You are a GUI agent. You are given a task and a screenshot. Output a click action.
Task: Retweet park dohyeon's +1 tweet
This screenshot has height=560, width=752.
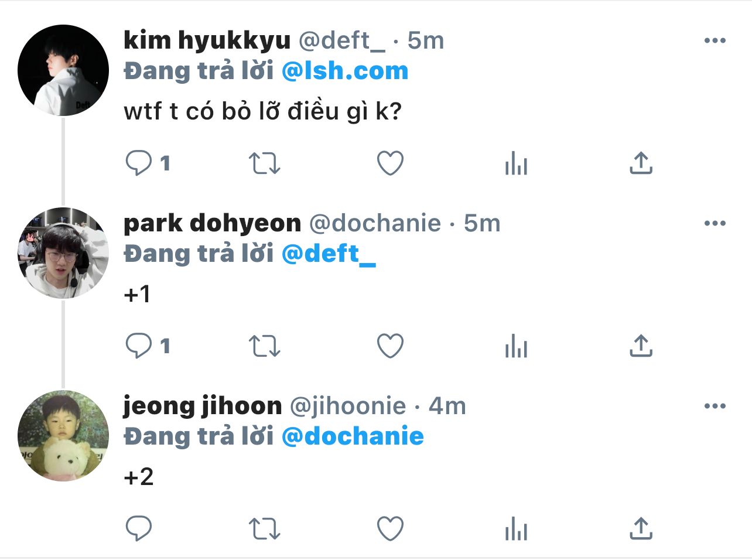[x=265, y=346]
